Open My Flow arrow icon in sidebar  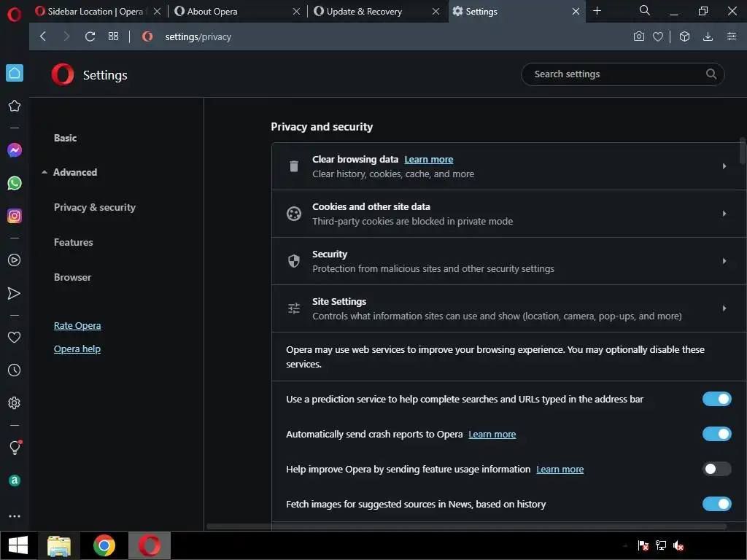(x=15, y=293)
